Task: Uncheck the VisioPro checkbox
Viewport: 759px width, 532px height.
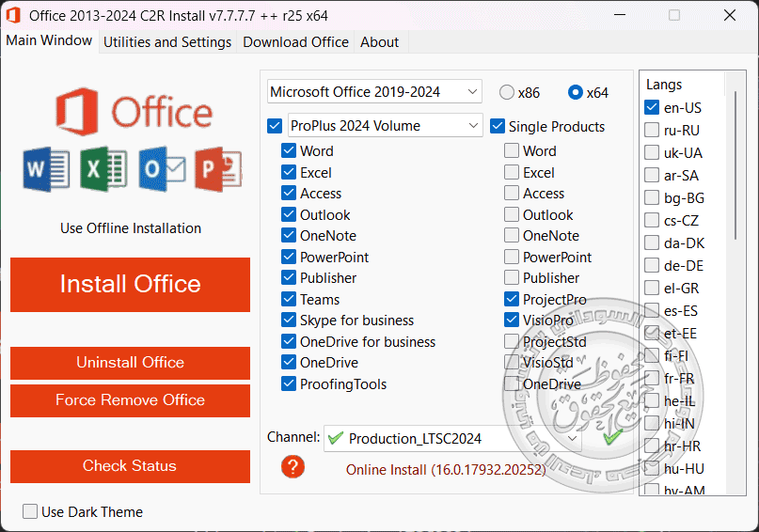Action: click(512, 320)
